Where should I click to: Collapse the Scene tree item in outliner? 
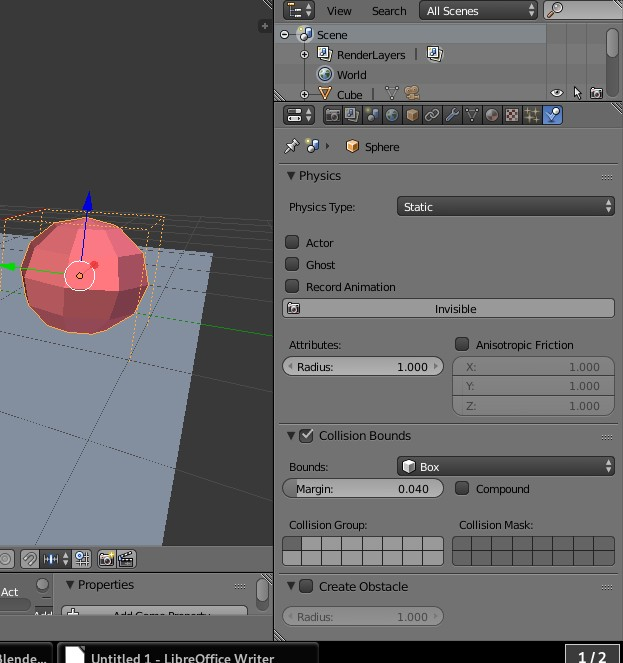pyautogui.click(x=285, y=34)
